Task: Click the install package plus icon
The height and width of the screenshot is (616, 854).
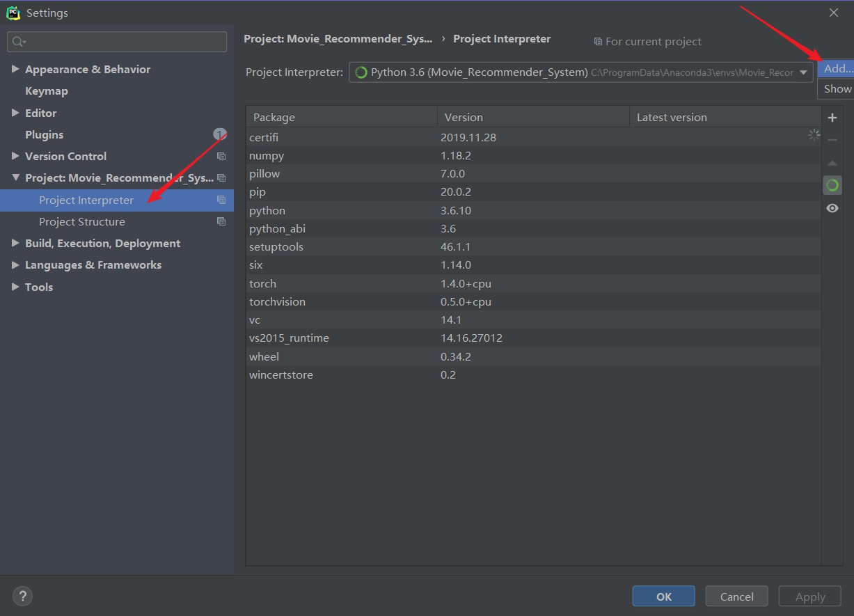Action: pos(832,118)
